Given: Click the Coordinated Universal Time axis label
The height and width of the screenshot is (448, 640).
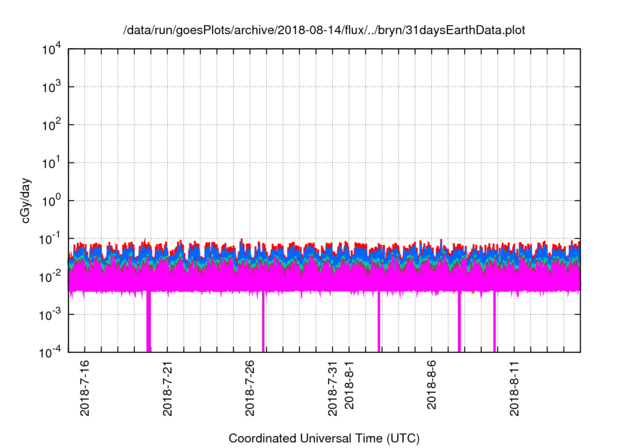Looking at the screenshot, I should coord(324,438).
